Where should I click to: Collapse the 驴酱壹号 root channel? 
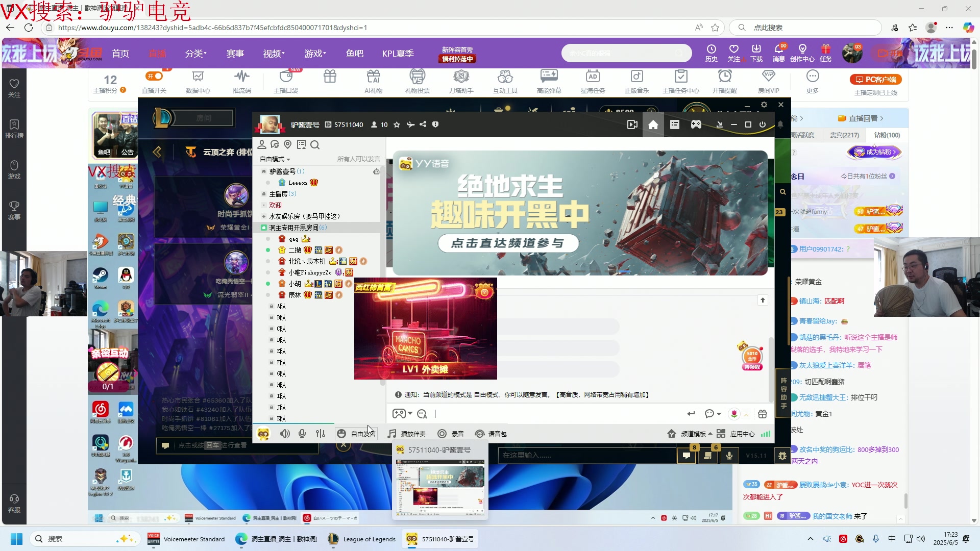click(264, 171)
